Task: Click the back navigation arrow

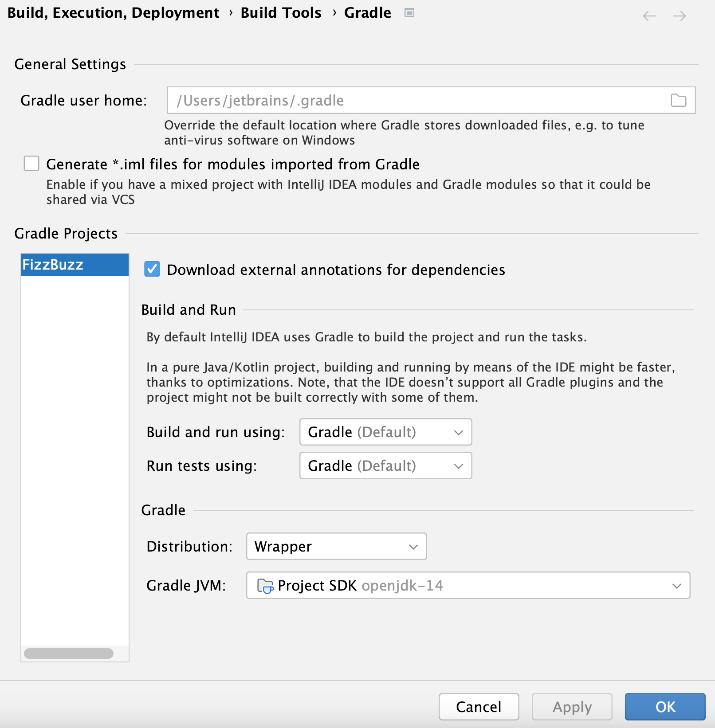Action: coord(649,16)
